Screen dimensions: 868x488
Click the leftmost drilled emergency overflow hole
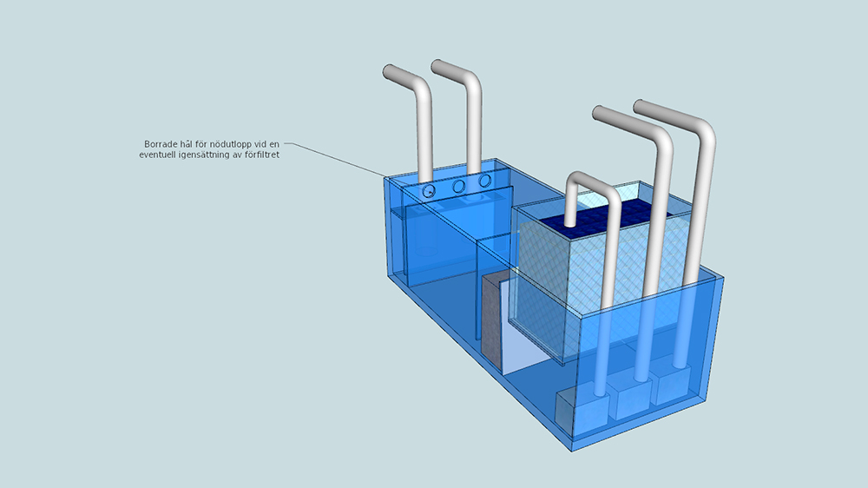point(429,191)
